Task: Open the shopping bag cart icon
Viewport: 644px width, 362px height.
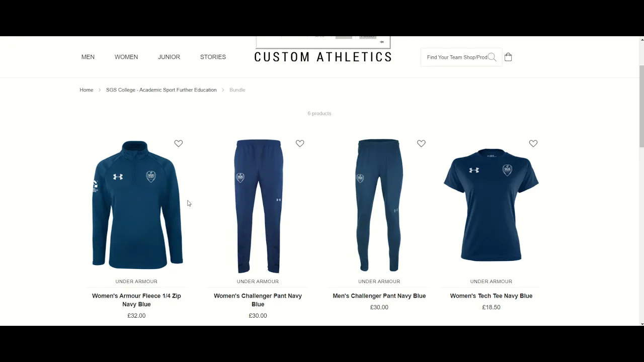Action: tap(508, 57)
